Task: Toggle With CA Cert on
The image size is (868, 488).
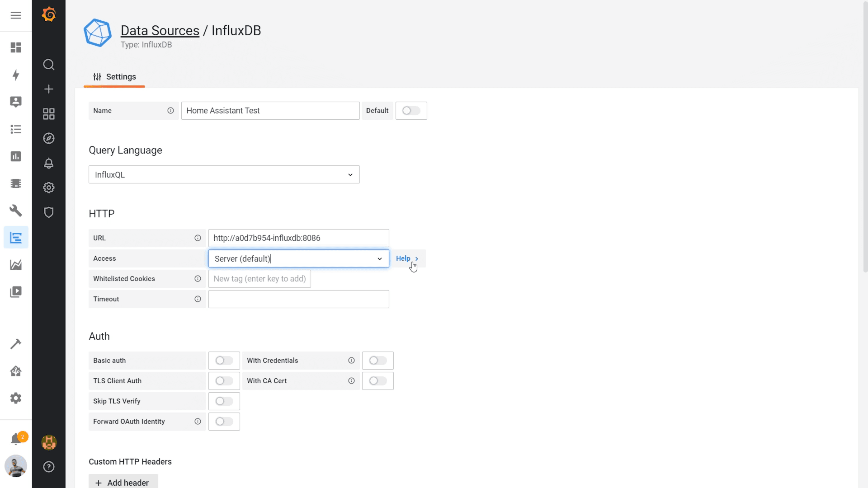Action: point(378,381)
